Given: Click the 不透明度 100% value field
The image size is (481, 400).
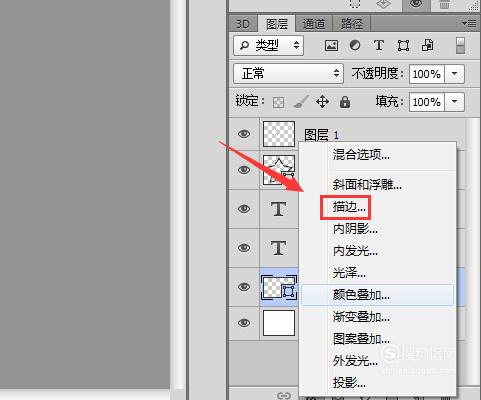Looking at the screenshot, I should pyautogui.click(x=427, y=74).
